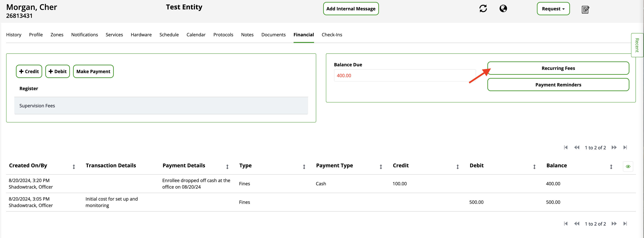
Task: Add a Debit transaction
Action: pos(57,71)
